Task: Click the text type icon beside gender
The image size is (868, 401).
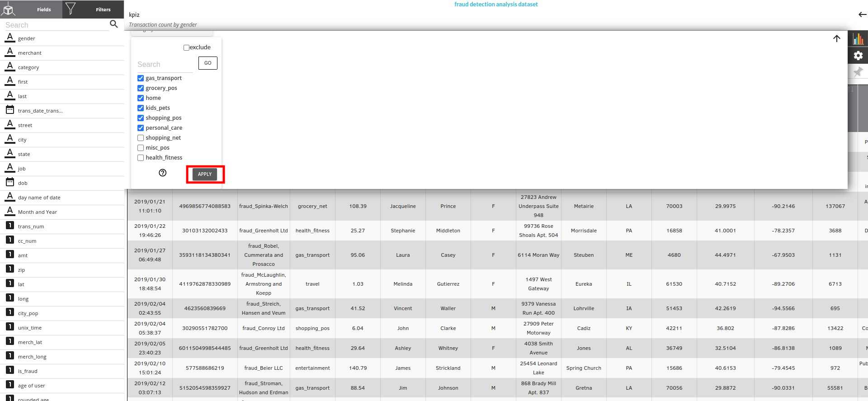Action: pyautogui.click(x=10, y=38)
